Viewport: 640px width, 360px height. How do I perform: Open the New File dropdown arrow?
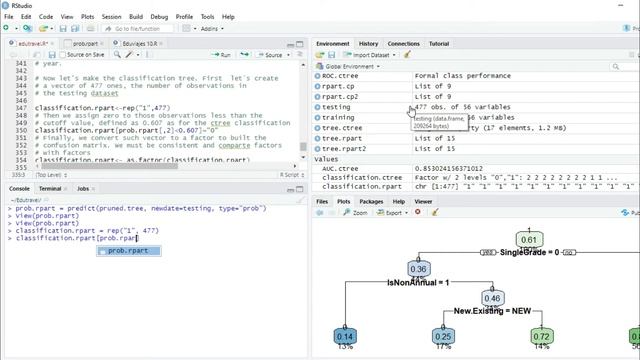pyautogui.click(x=16, y=29)
